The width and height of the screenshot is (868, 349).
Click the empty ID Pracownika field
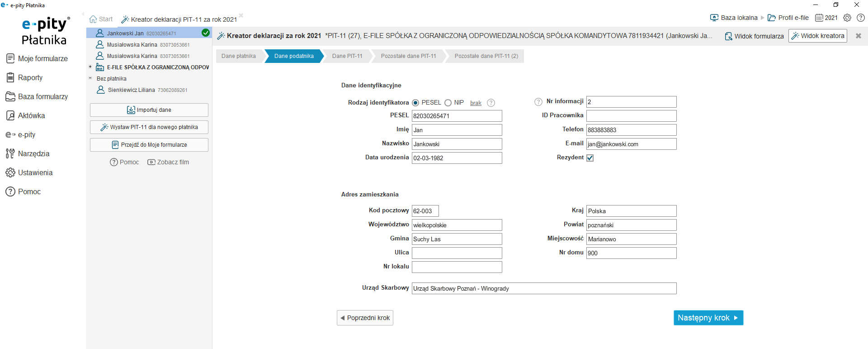pyautogui.click(x=632, y=116)
